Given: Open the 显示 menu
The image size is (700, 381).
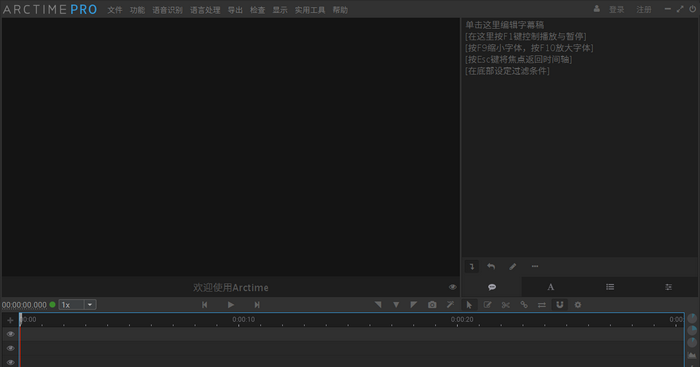Looking at the screenshot, I should pos(280,10).
